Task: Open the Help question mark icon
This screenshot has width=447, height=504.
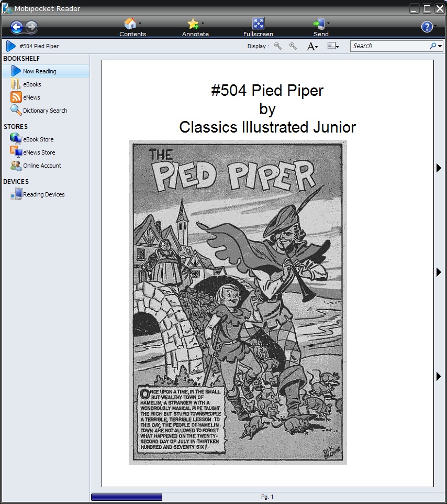Action: coord(427,27)
